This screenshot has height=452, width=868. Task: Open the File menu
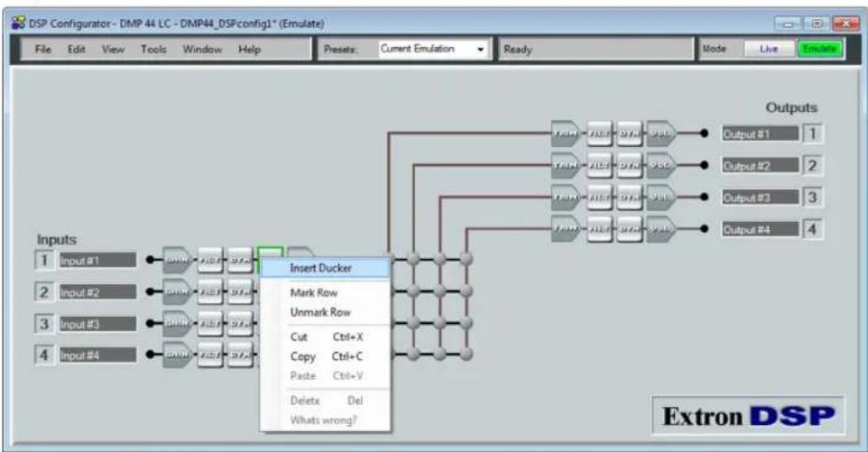pos(43,50)
